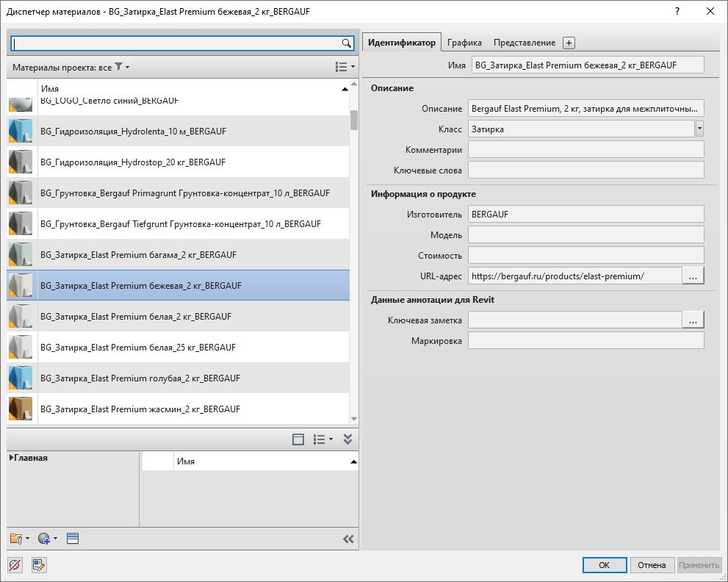Switch to the Графика tab
The height and width of the screenshot is (582, 728).
pyautogui.click(x=464, y=43)
